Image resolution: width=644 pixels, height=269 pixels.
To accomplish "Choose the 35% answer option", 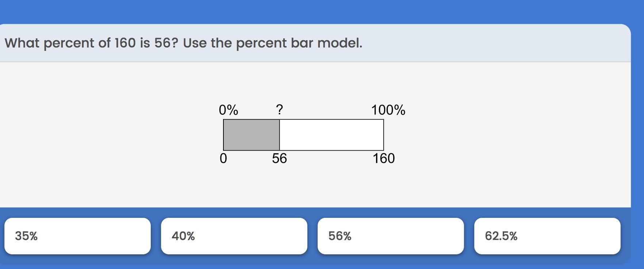I will (x=77, y=236).
